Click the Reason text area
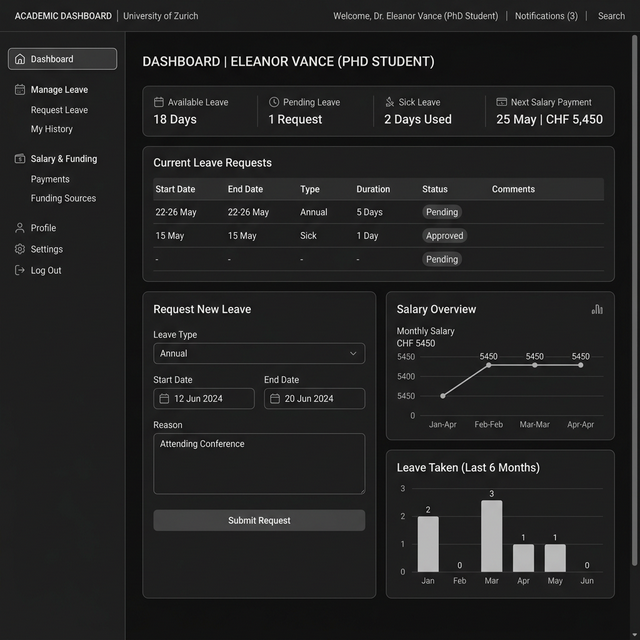Screen dimensions: 640x640 [x=259, y=464]
